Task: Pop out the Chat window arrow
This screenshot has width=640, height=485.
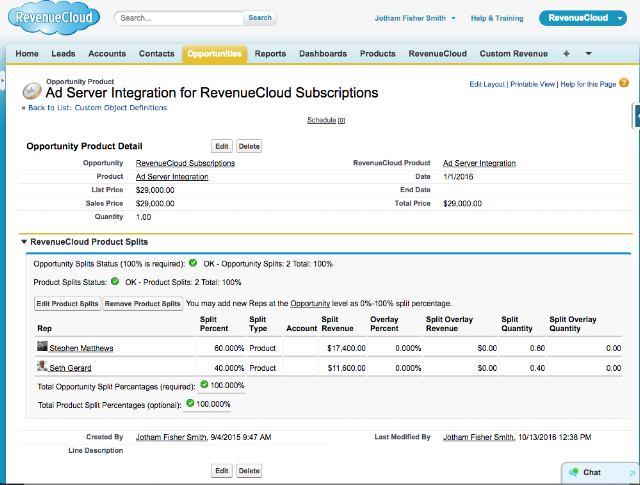Action: 632,473
